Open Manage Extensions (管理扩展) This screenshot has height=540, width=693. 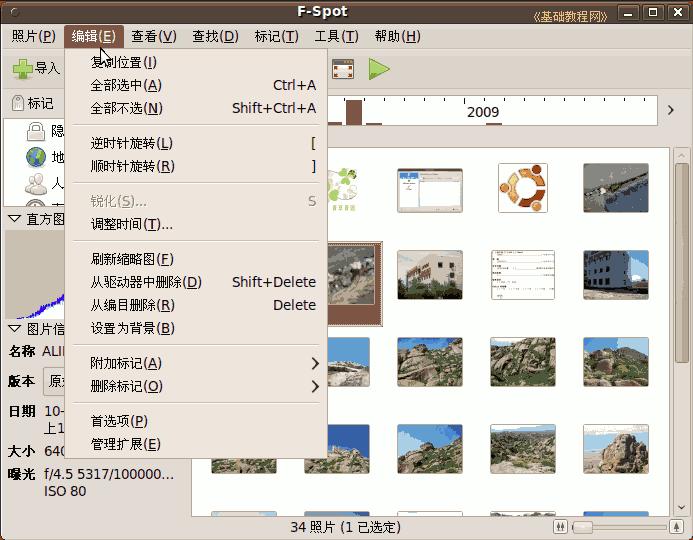coord(196,444)
